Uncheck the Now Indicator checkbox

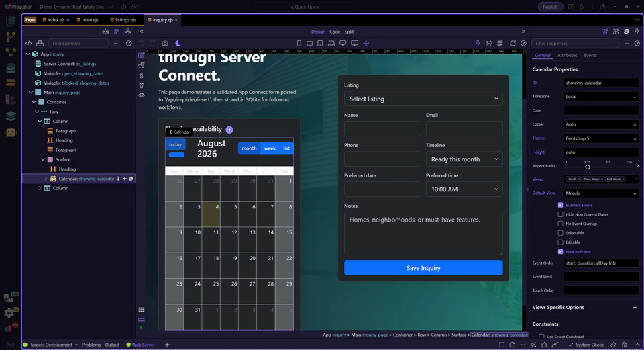(x=560, y=251)
